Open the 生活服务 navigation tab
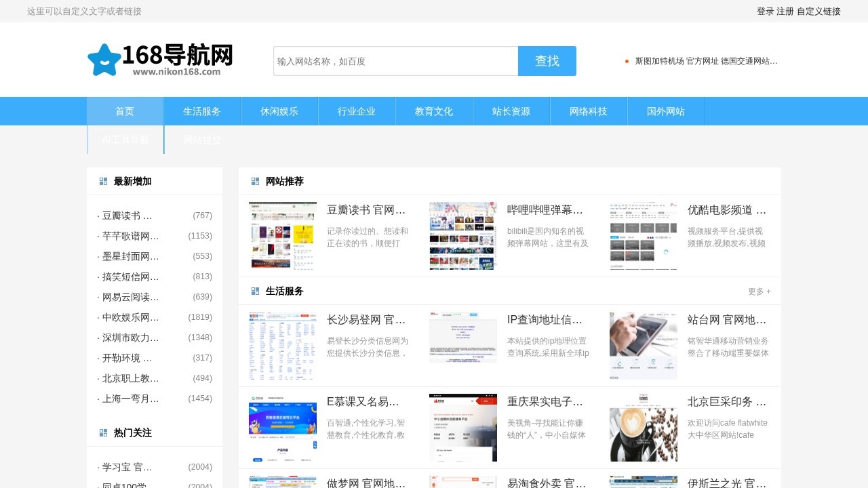The width and height of the screenshot is (868, 488). (202, 111)
